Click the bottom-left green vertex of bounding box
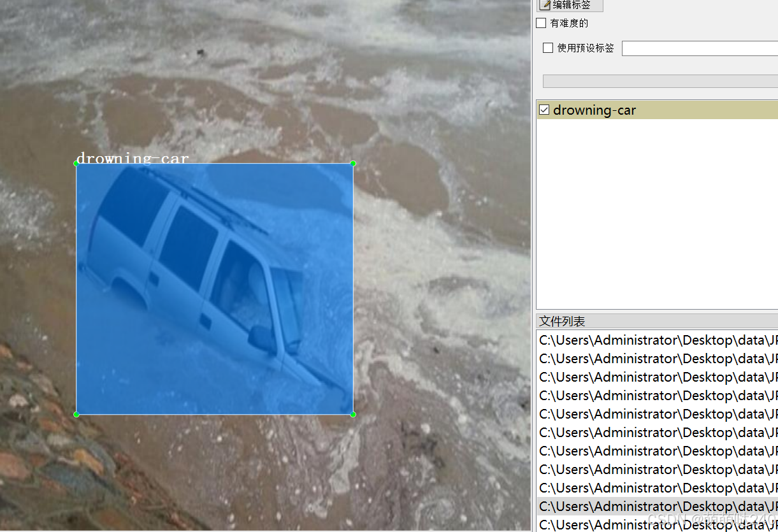The height and width of the screenshot is (532, 778). pyautogui.click(x=76, y=415)
